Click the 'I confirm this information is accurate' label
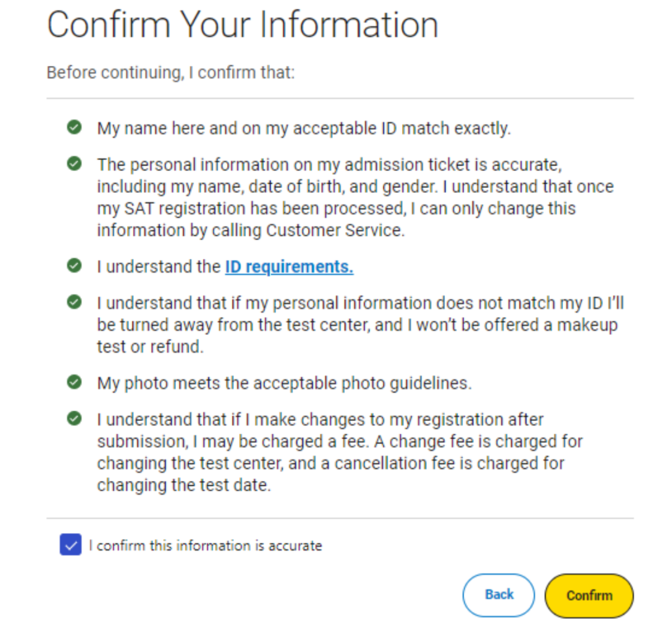672x637 pixels. click(205, 546)
